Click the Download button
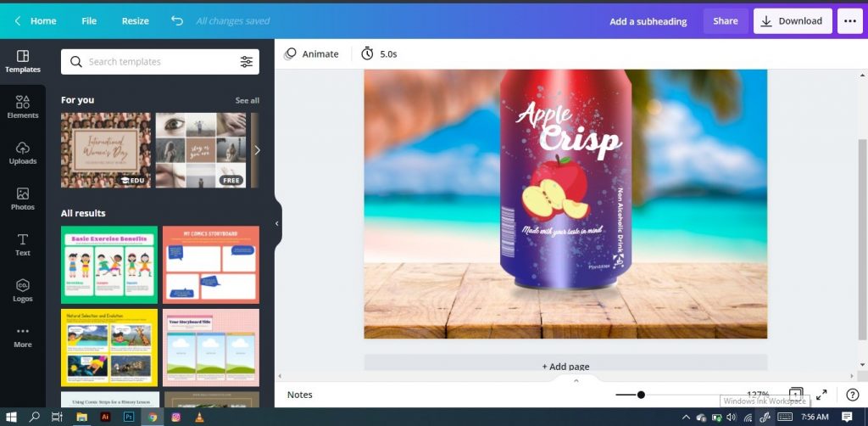 [792, 21]
